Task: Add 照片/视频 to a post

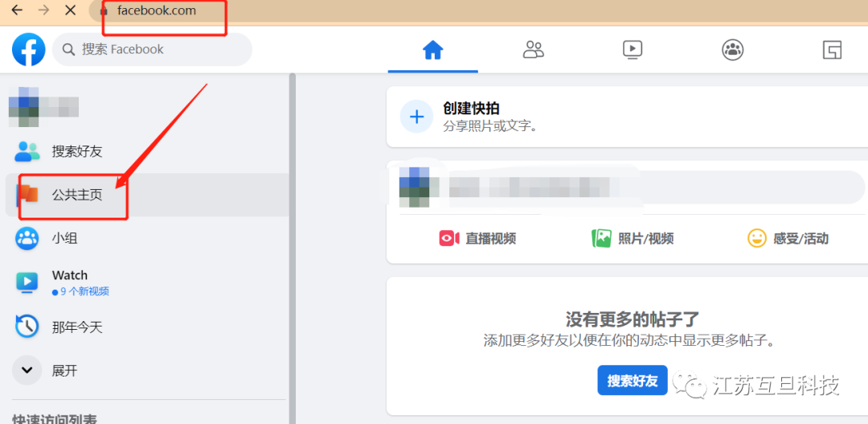Action: coord(633,238)
